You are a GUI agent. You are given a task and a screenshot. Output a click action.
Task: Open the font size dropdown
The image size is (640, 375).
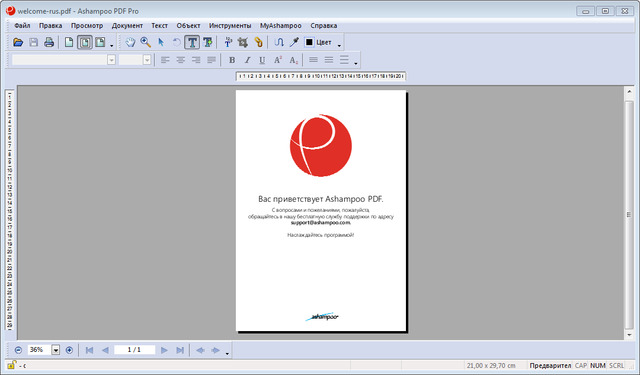(x=147, y=60)
